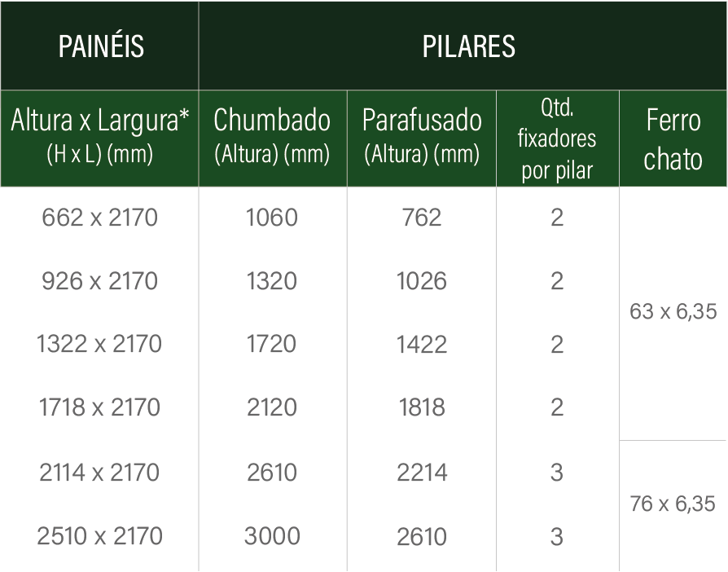
Task: Click the Chumbado value 3000
Action: pyautogui.click(x=272, y=536)
